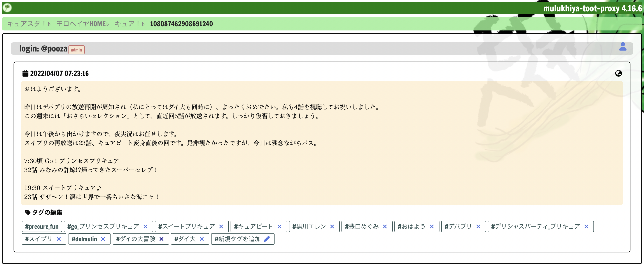Open the user account icon
Image resolution: width=644 pixels, height=266 pixels.
coord(623,47)
